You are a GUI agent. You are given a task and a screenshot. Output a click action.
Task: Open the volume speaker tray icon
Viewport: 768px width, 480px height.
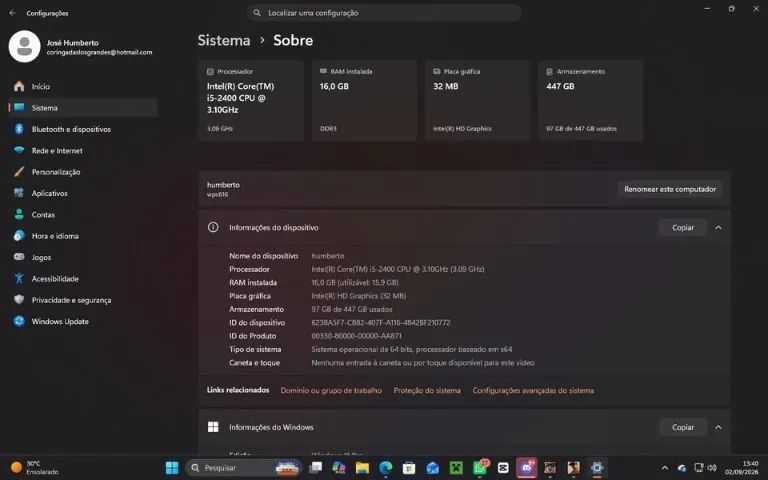coord(712,468)
